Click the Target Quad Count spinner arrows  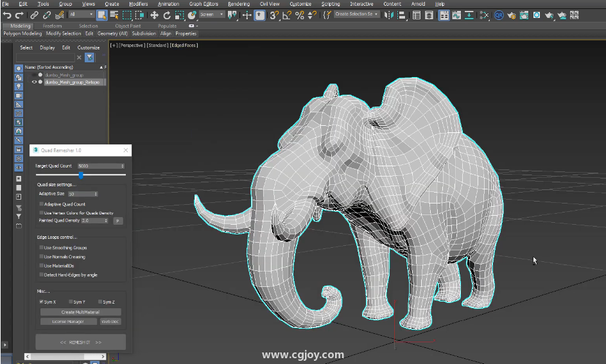123,166
